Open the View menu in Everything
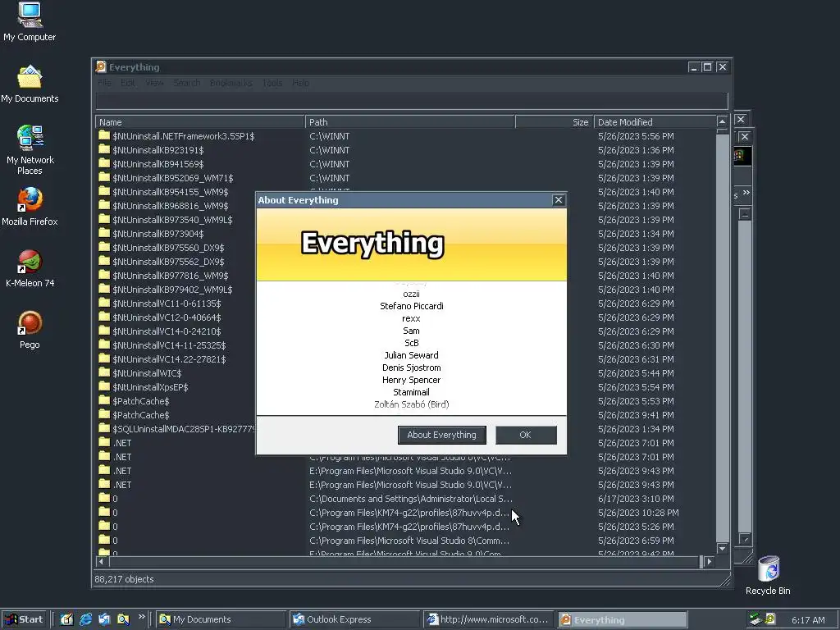840x630 pixels. (x=154, y=83)
